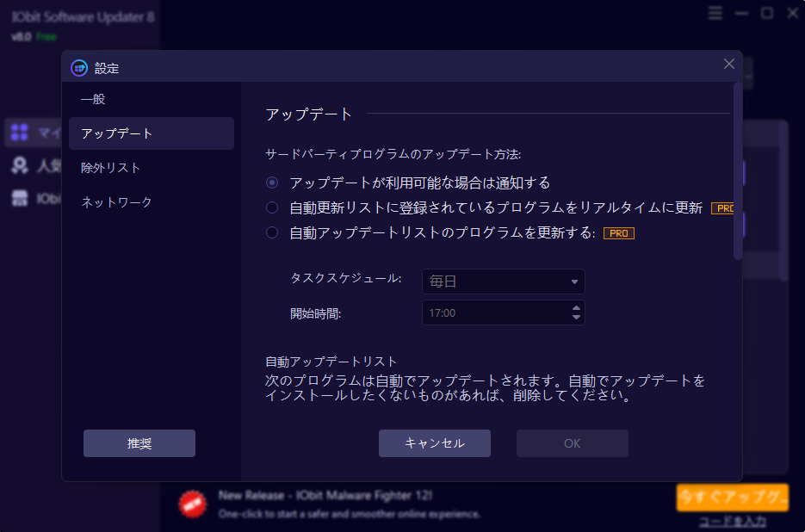The width and height of the screenshot is (805, 532).
Task: Click the 'Free' version label in main window
Action: 46,37
